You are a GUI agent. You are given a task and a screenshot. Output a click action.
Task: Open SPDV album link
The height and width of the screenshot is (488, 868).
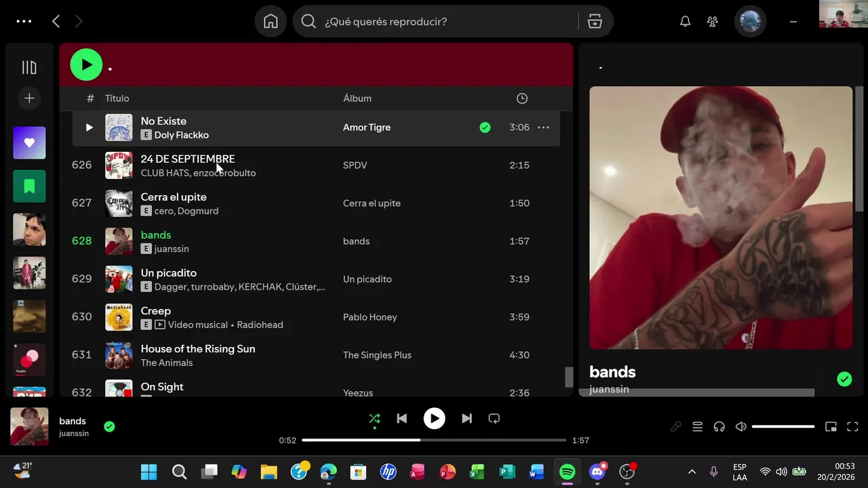[x=355, y=165]
